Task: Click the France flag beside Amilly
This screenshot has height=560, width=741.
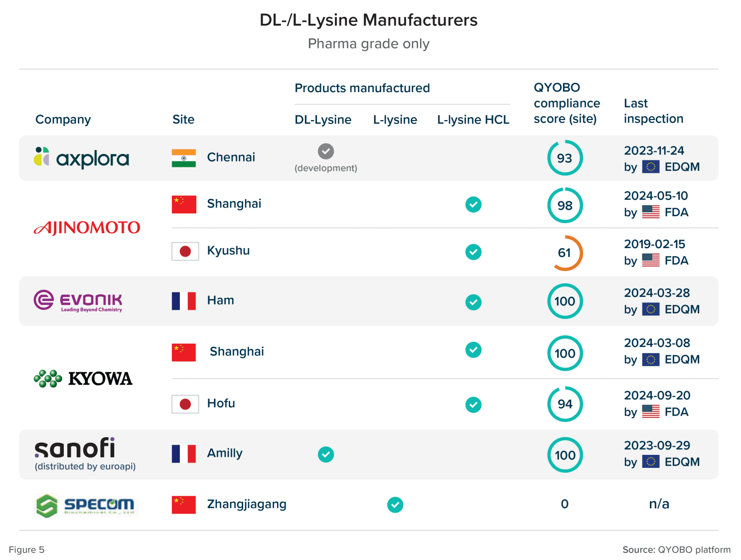Action: point(184,454)
